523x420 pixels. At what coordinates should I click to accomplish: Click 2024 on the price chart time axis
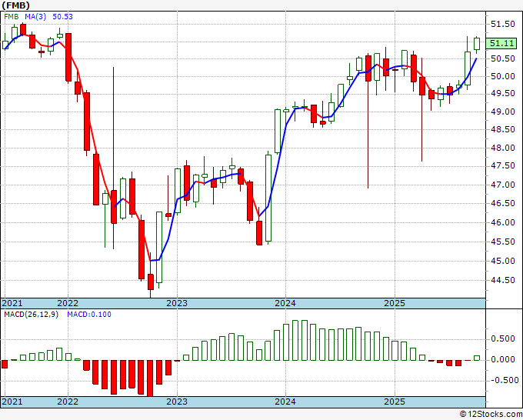[285, 303]
